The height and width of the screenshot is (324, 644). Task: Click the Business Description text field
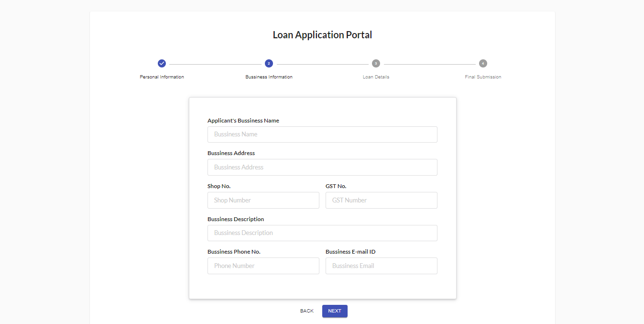pos(322,233)
